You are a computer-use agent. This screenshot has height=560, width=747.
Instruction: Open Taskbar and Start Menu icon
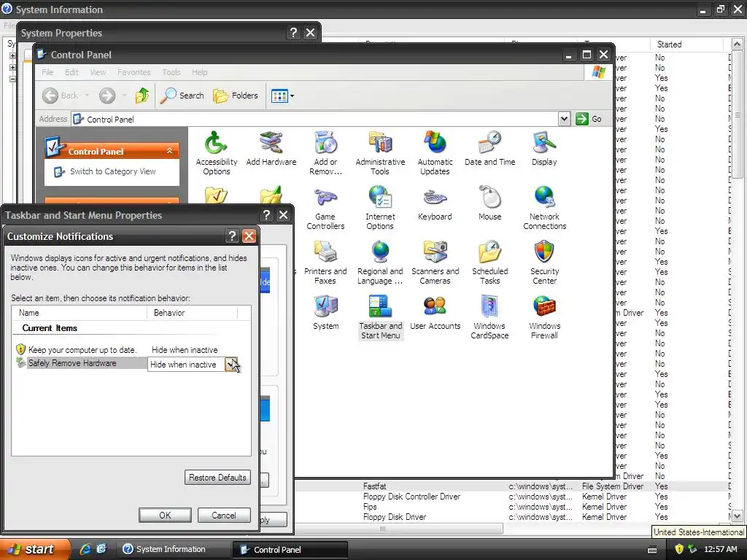click(x=380, y=317)
